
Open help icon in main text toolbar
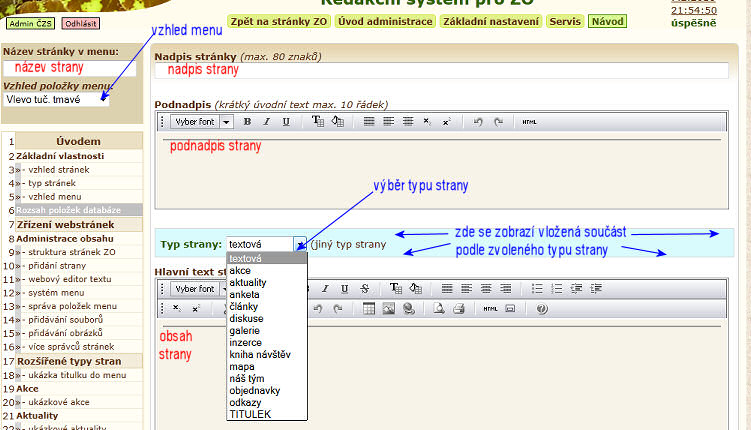coord(542,308)
